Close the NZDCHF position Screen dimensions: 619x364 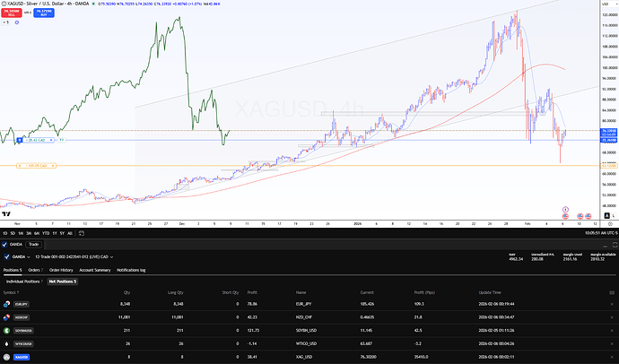tap(612, 317)
